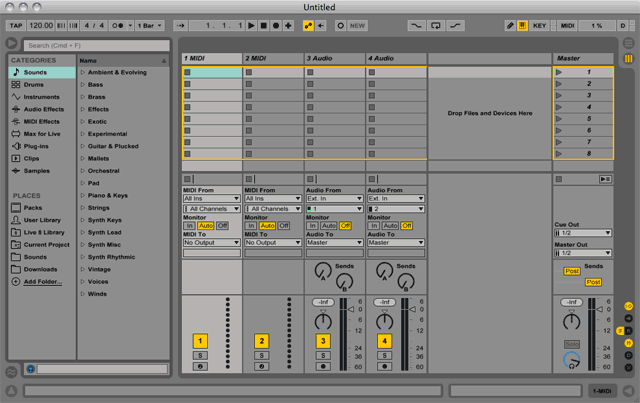Toggle the I-O section show button
This screenshot has height=403, width=640.
[629, 306]
